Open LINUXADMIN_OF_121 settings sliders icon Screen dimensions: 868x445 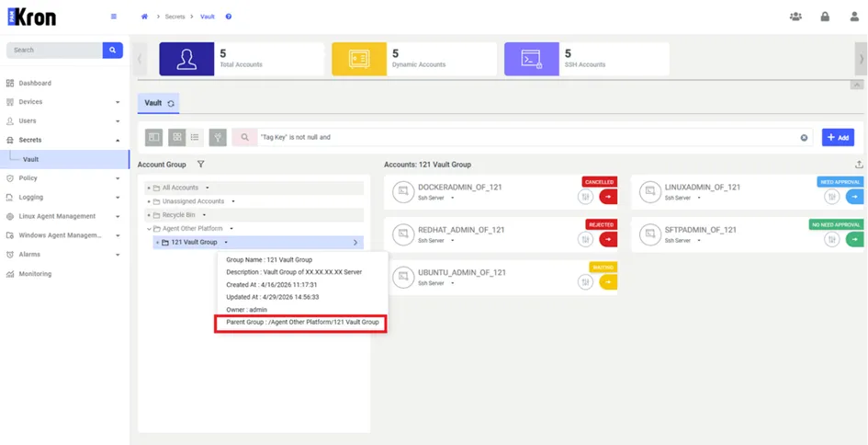pos(831,196)
